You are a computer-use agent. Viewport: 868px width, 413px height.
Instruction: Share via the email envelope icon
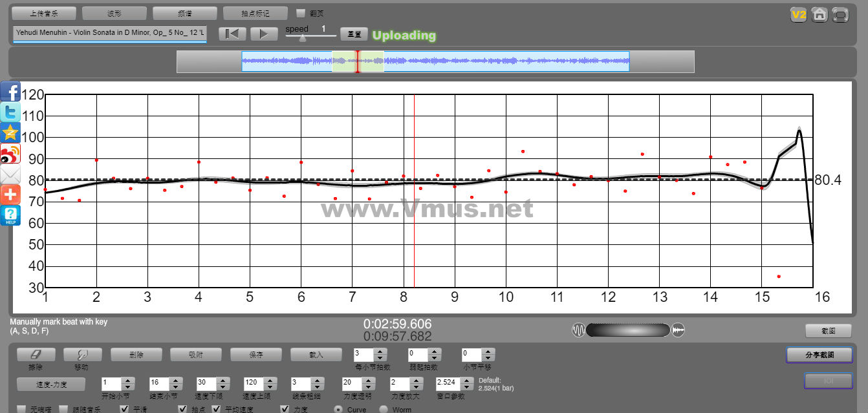[x=10, y=174]
